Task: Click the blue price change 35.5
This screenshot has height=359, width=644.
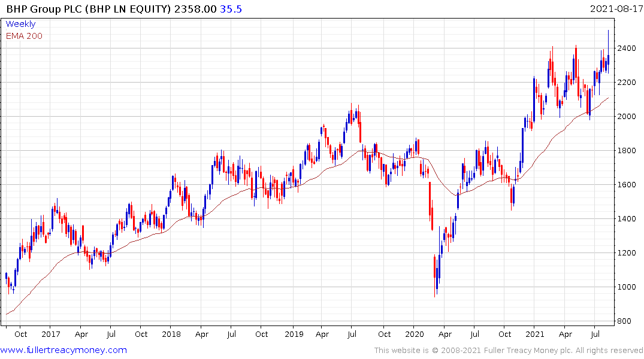Action: coord(231,9)
